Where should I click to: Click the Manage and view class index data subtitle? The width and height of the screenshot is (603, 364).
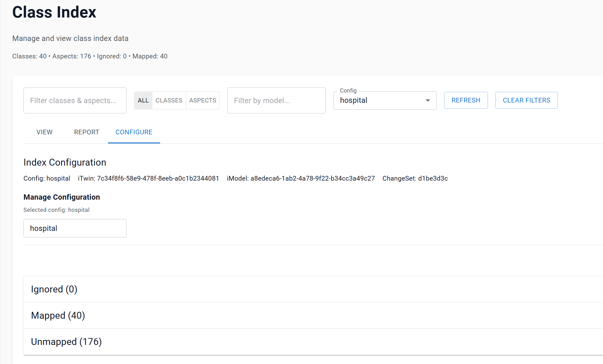[70, 38]
